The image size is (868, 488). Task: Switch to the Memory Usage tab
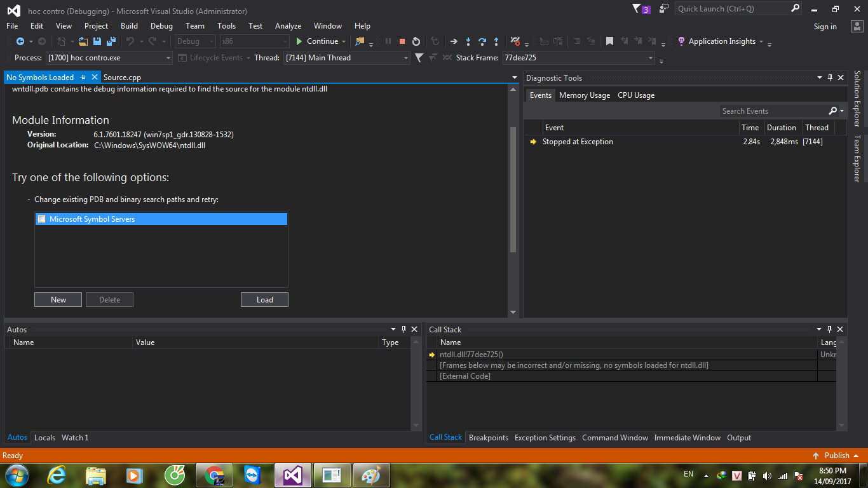click(585, 95)
